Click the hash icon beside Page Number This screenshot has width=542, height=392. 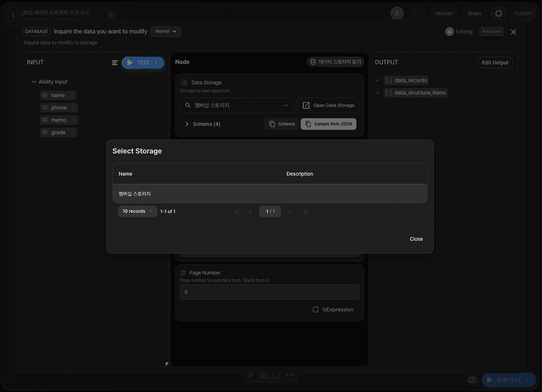[x=183, y=273]
